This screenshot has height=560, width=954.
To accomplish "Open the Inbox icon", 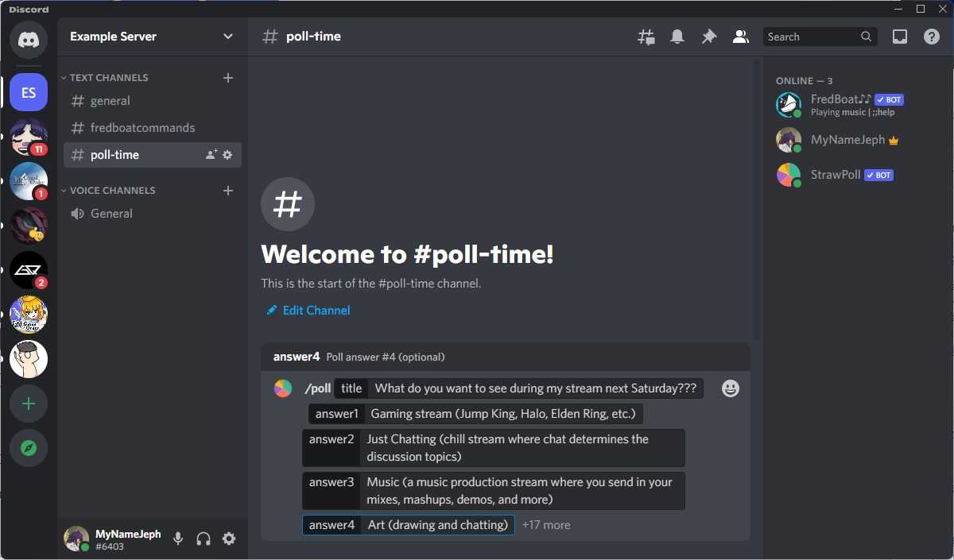I will click(x=900, y=37).
